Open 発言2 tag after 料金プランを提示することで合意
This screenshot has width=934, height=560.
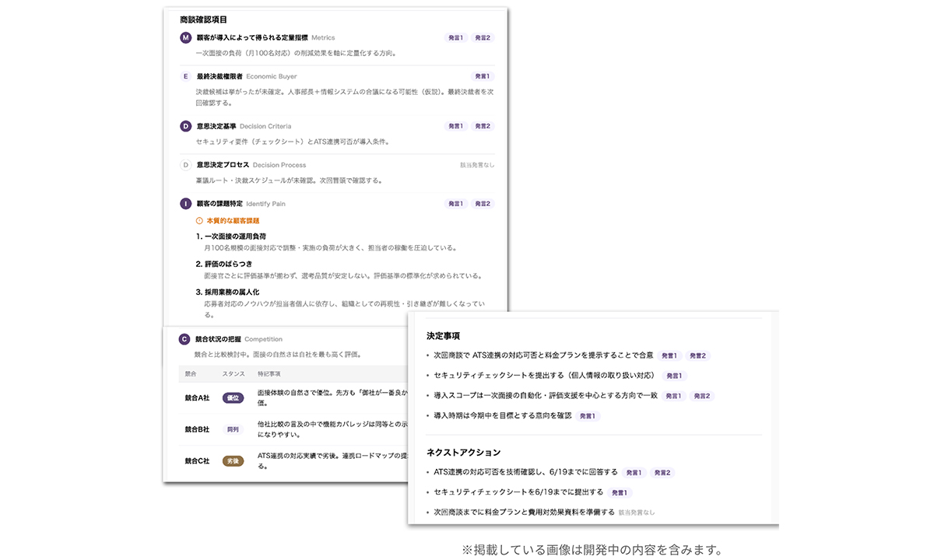coord(698,355)
